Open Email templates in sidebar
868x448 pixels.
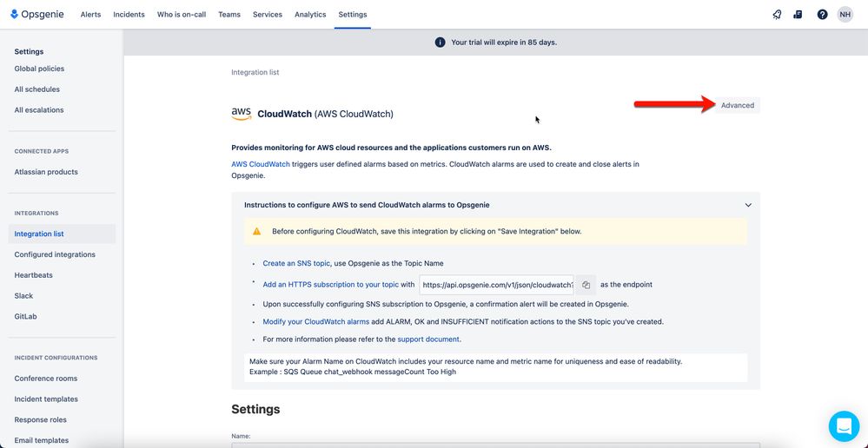pyautogui.click(x=42, y=440)
